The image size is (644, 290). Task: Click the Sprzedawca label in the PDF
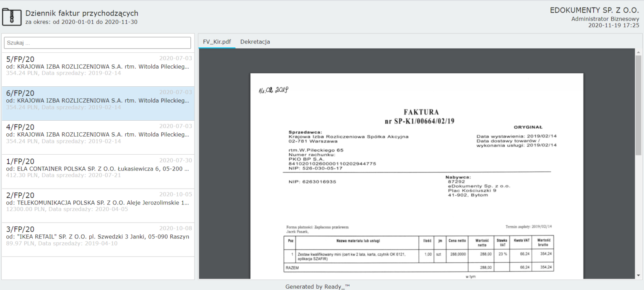[305, 132]
